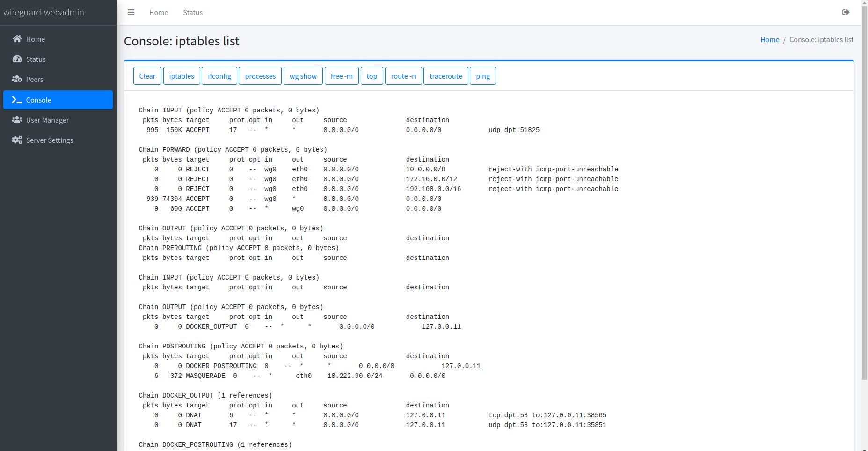Toggle the sidebar hamburger menu icon
The width and height of the screenshot is (868, 451).
[x=131, y=13]
